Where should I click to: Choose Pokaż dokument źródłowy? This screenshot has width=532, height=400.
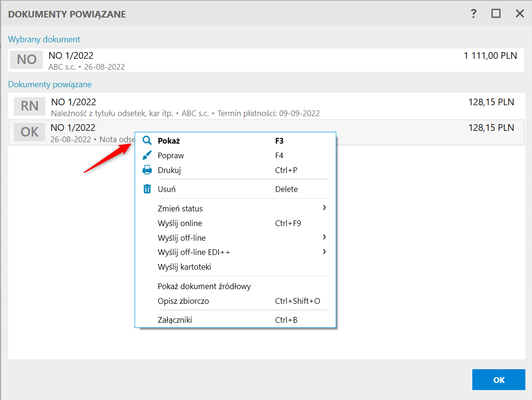click(x=204, y=286)
